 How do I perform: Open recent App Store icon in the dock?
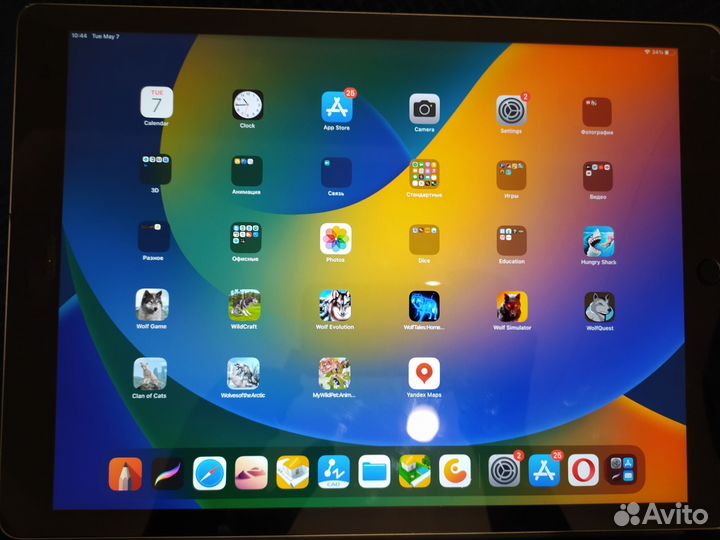tap(544, 471)
